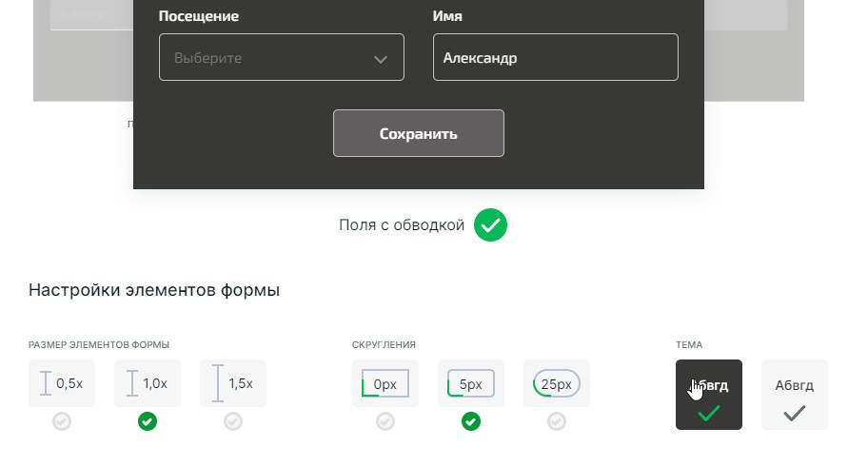Click the 'Поля с обводкой' label text
This screenshot has width=868, height=466.
pos(402,225)
